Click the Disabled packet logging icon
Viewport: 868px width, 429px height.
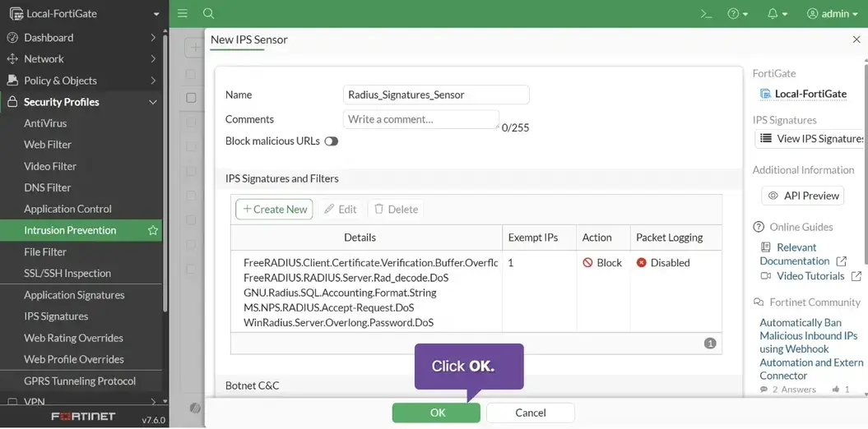(x=642, y=263)
